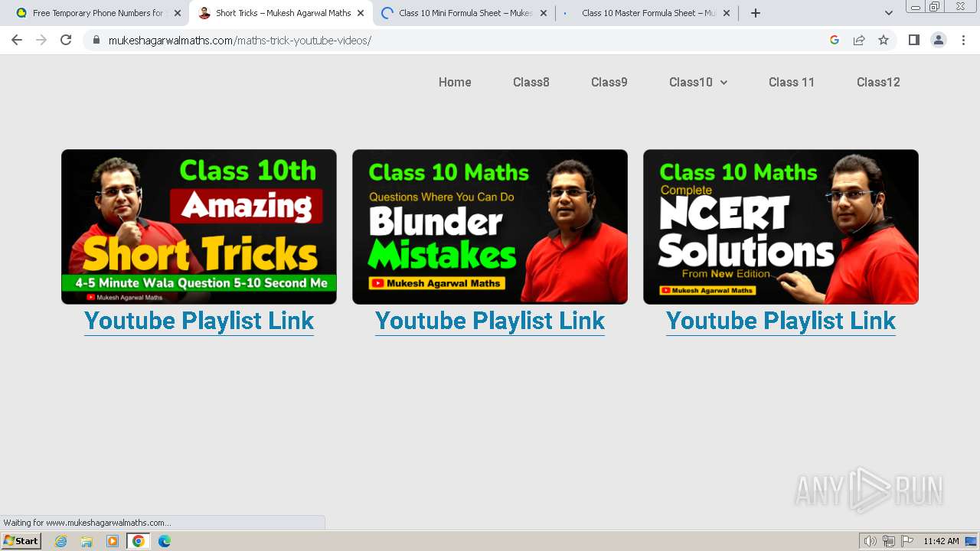View site information lock icon
The height and width of the screenshot is (551, 980).
coord(96,41)
